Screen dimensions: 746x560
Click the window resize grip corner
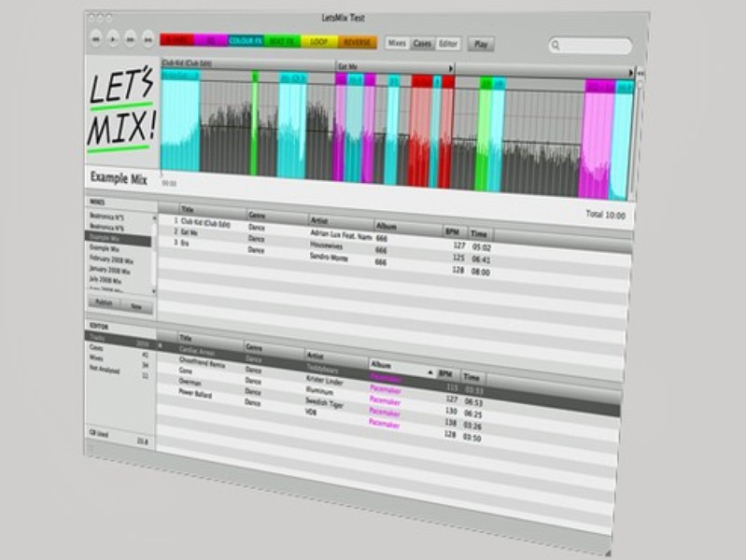(x=608, y=553)
